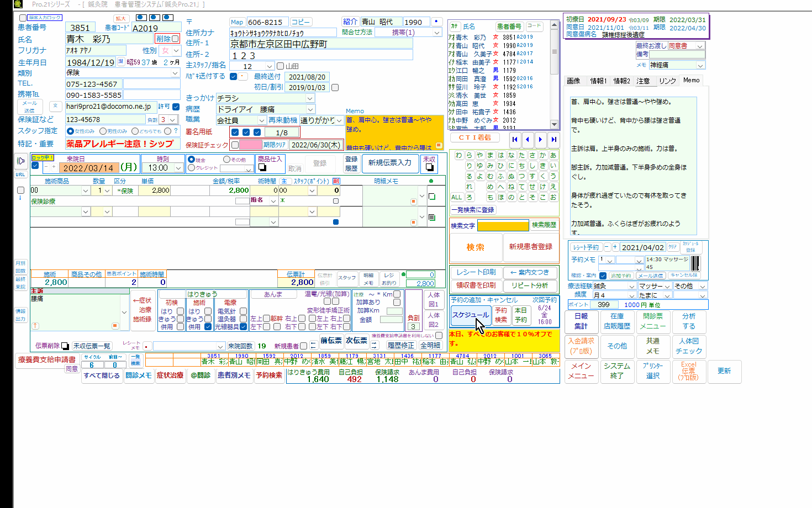Viewport: 812px width, 508px height.
Task: Open the 職業 会社員 dropdown
Action: [x=262, y=120]
